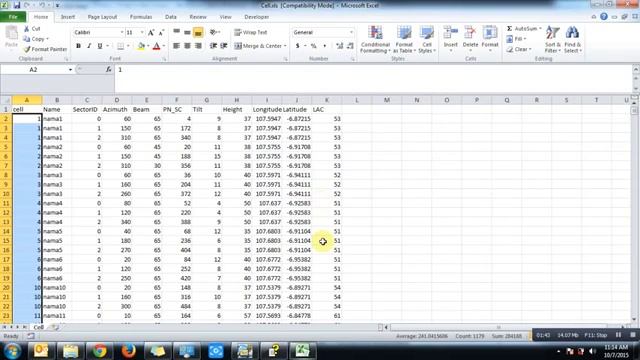
Task: Toggle Wrap Text
Action: coord(251,32)
